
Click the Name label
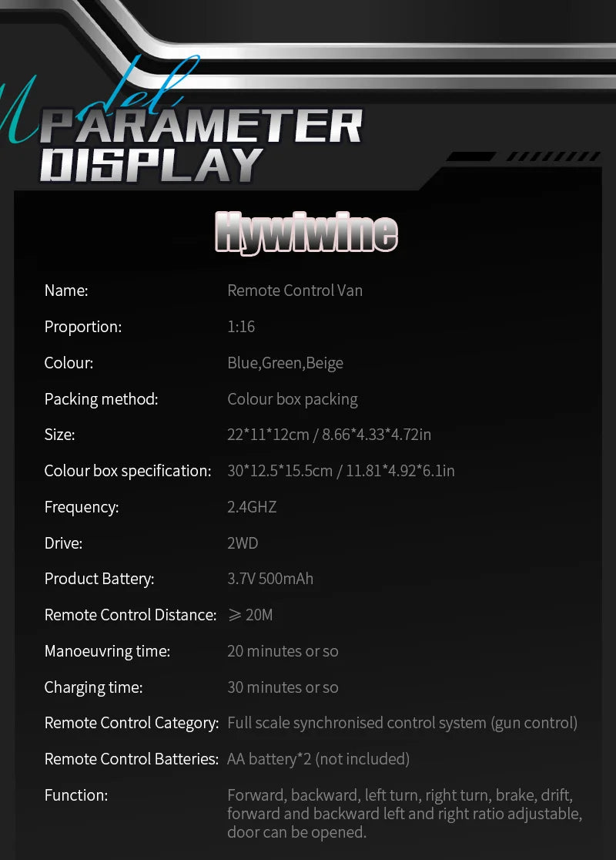pyautogui.click(x=65, y=291)
